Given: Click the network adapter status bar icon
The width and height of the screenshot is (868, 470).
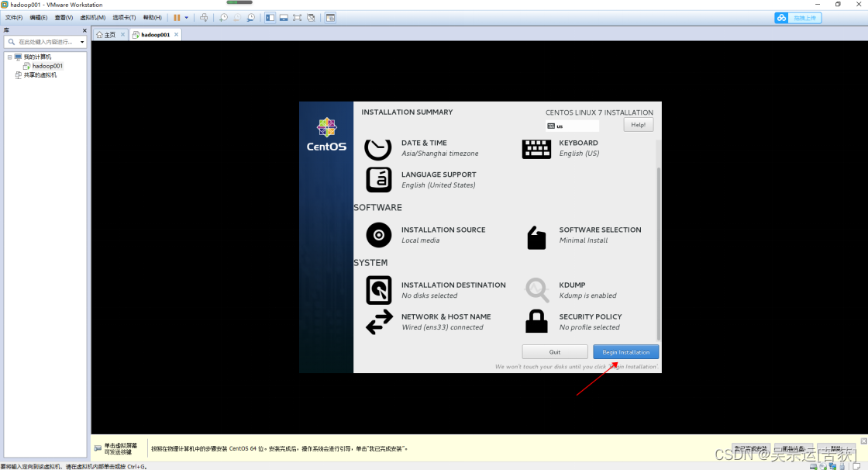Looking at the screenshot, I should tap(832, 466).
